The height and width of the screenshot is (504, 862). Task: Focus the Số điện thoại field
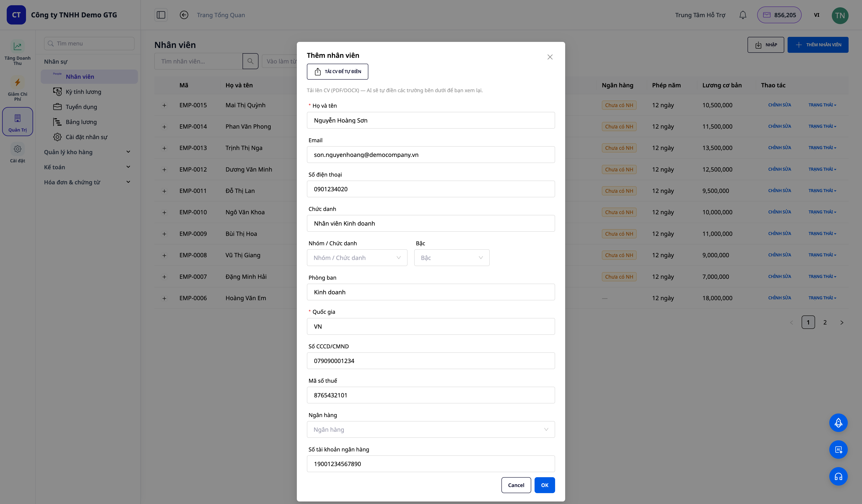click(x=431, y=189)
